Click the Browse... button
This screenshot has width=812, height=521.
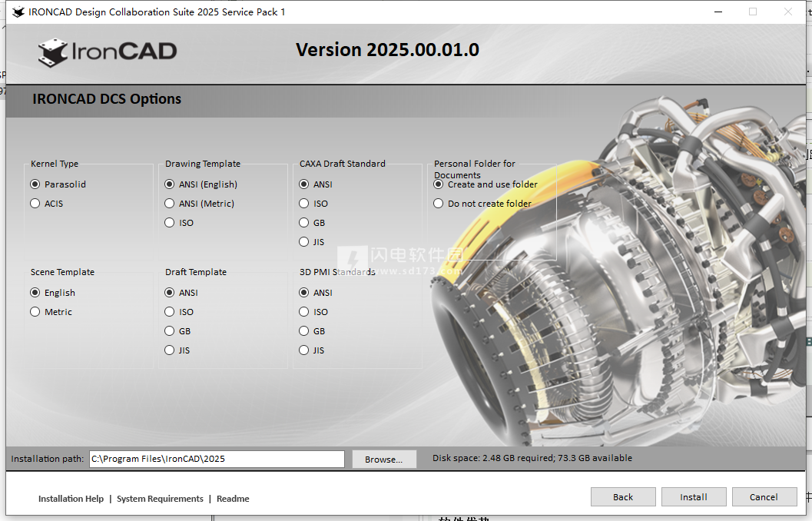pyautogui.click(x=384, y=460)
